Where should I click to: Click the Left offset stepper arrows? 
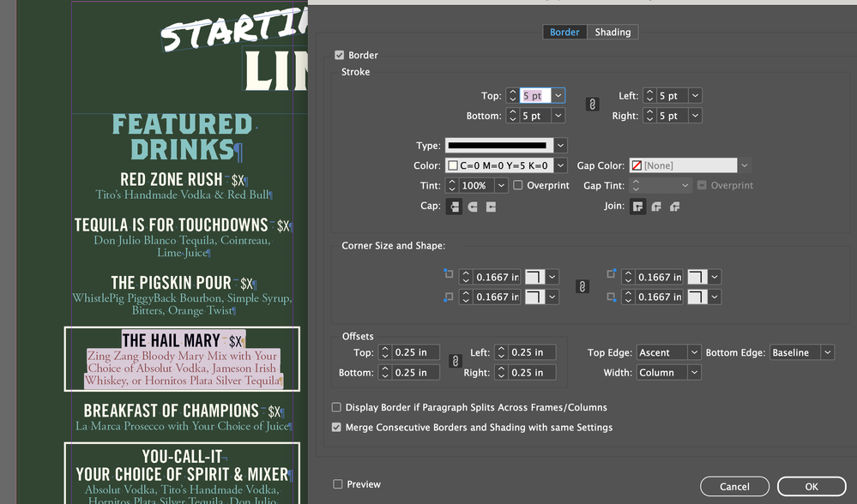coord(501,353)
